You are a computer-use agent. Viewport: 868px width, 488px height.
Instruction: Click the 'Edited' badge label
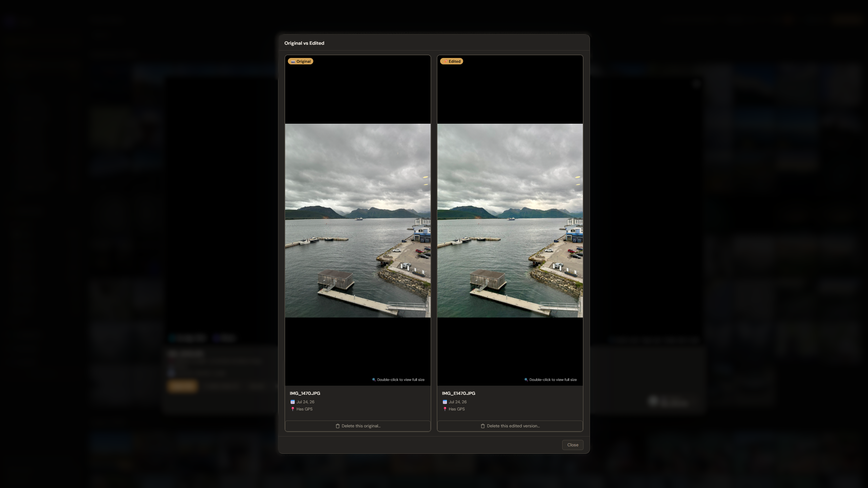[x=452, y=61]
